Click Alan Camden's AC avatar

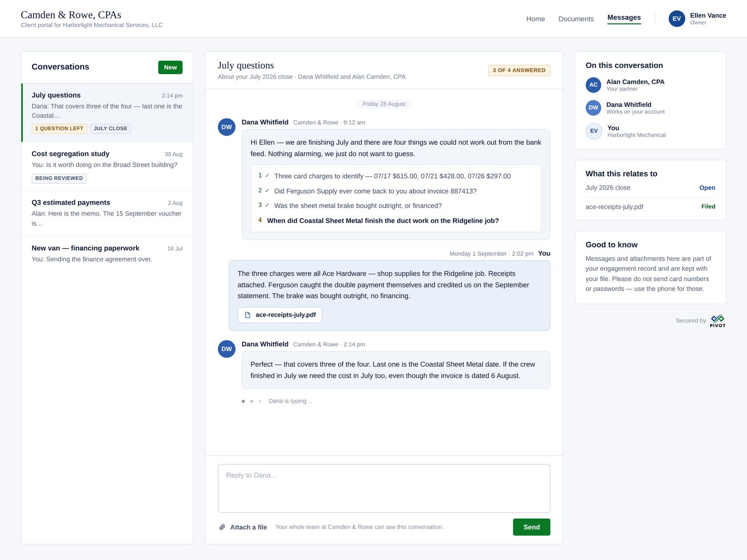point(594,85)
